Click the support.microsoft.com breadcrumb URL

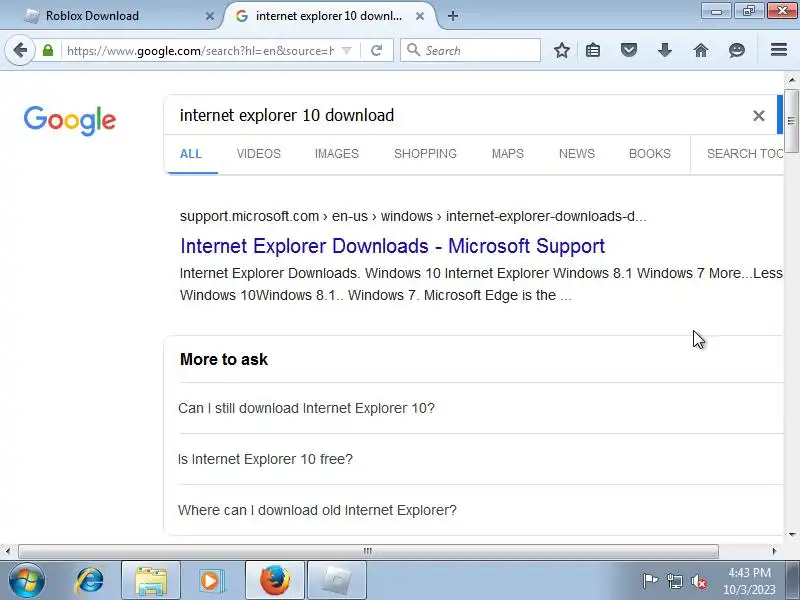point(413,216)
